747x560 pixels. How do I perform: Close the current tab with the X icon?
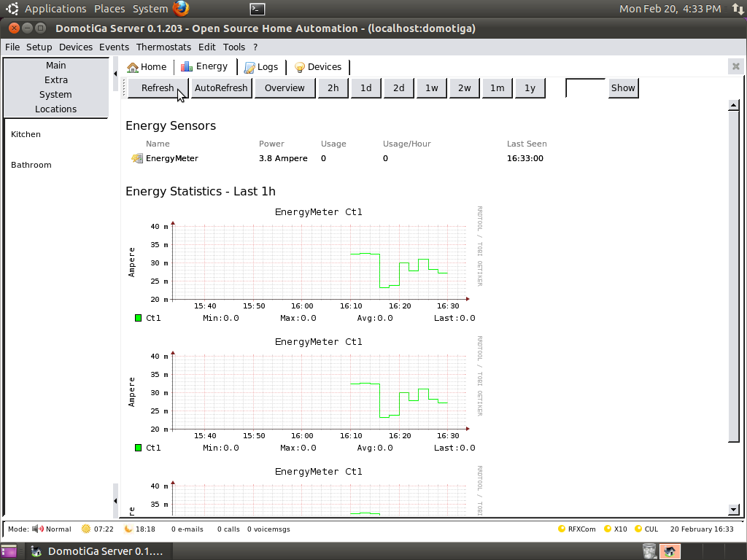[x=736, y=66]
